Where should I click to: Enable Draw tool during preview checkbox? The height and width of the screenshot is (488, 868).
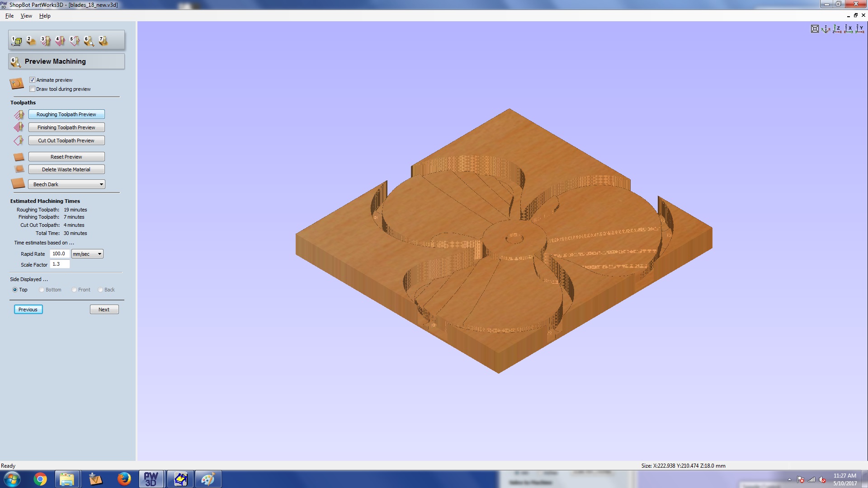pyautogui.click(x=32, y=89)
